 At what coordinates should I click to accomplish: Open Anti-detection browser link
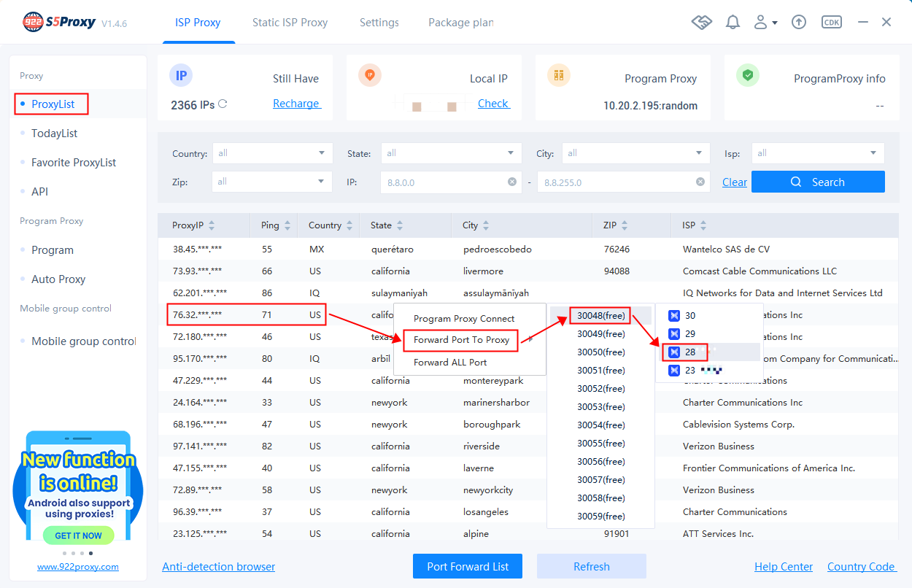(x=219, y=567)
